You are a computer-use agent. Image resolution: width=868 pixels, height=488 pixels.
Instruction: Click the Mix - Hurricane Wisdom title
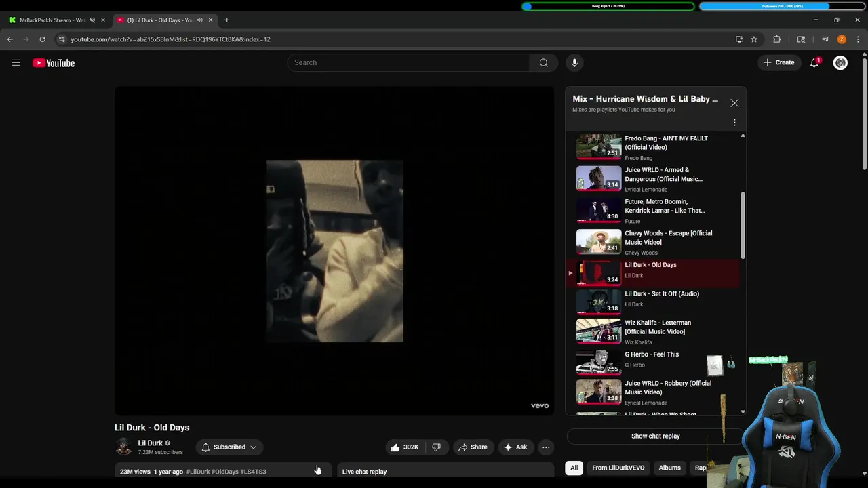click(x=645, y=99)
